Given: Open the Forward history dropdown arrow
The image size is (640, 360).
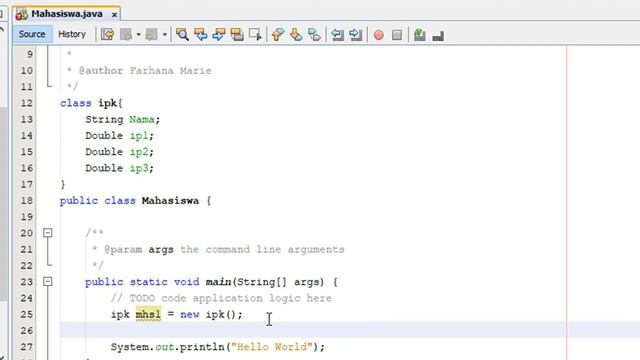Looking at the screenshot, I should [x=164, y=35].
